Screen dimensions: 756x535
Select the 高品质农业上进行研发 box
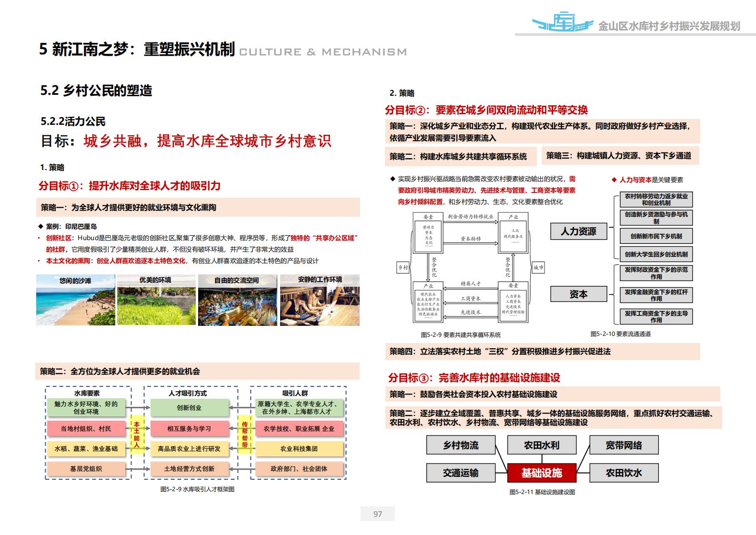point(189,449)
